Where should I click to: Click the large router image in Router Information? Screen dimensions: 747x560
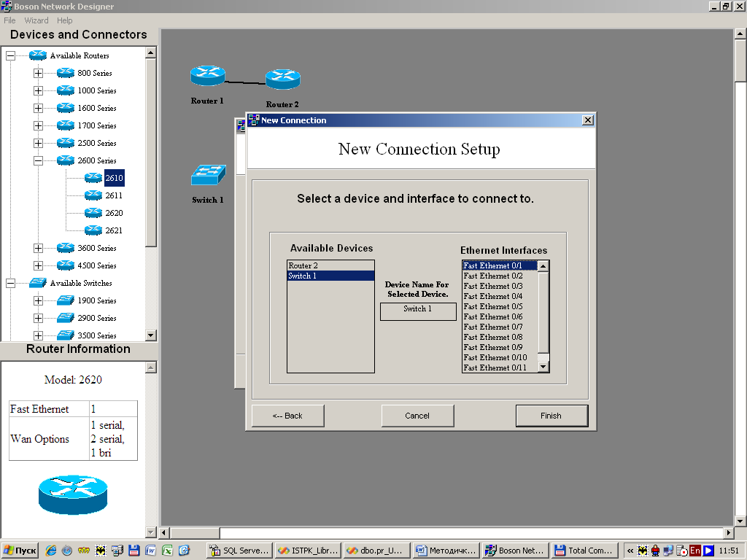click(x=73, y=495)
